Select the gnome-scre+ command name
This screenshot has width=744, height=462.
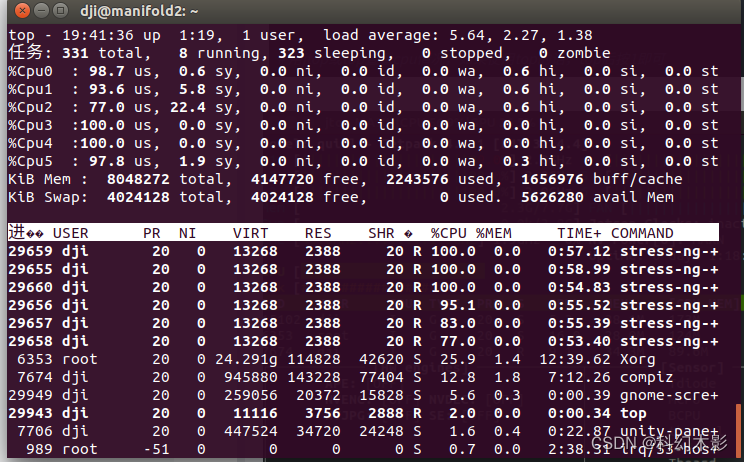click(x=670, y=396)
